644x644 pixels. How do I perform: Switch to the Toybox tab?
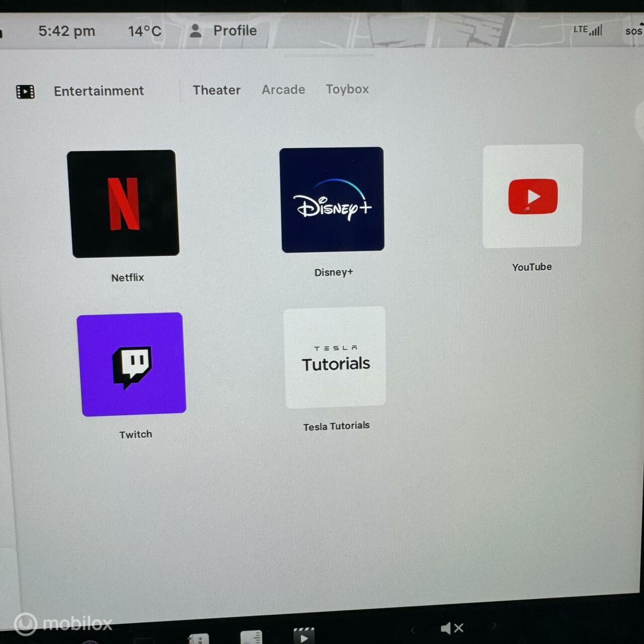[347, 89]
